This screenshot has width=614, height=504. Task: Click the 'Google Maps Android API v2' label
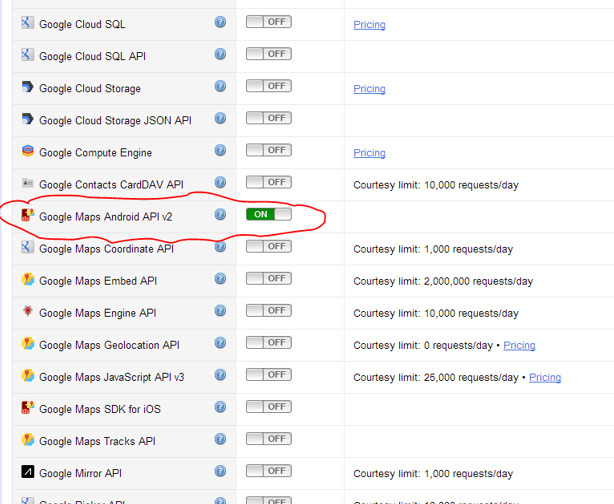click(106, 217)
